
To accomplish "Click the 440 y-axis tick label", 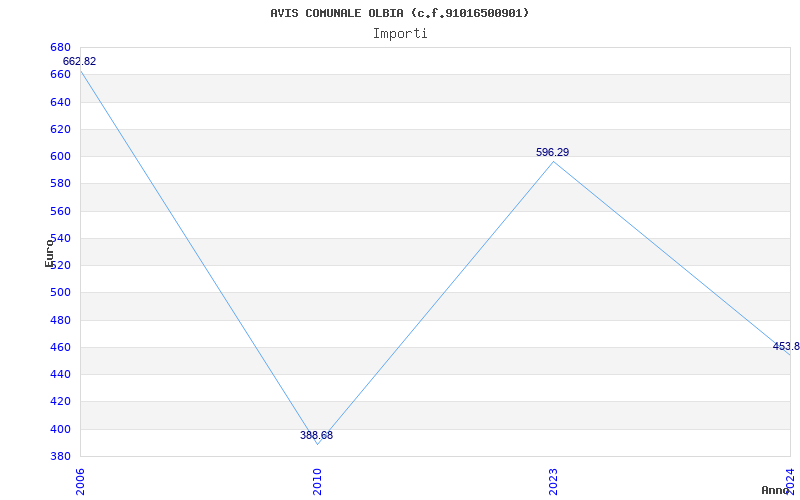I will tap(60, 374).
